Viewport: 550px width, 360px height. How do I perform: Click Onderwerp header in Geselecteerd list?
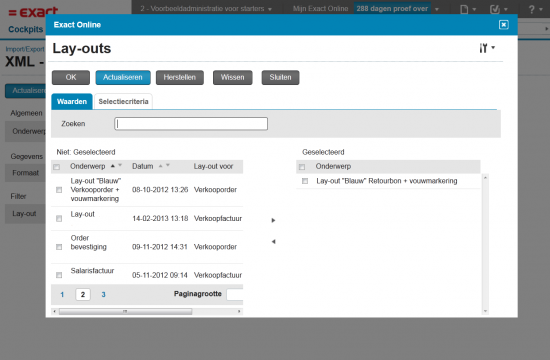pos(333,166)
